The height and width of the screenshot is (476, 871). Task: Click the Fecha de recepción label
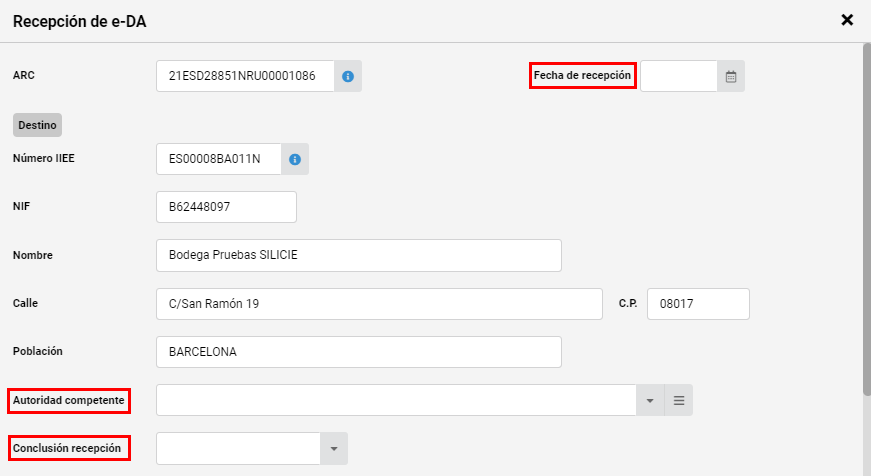(582, 76)
